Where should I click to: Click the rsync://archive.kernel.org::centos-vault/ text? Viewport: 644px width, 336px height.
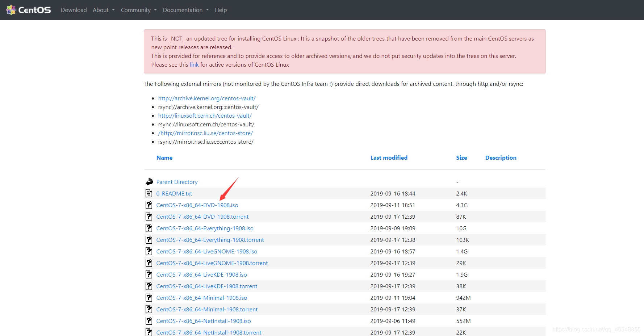208,107
